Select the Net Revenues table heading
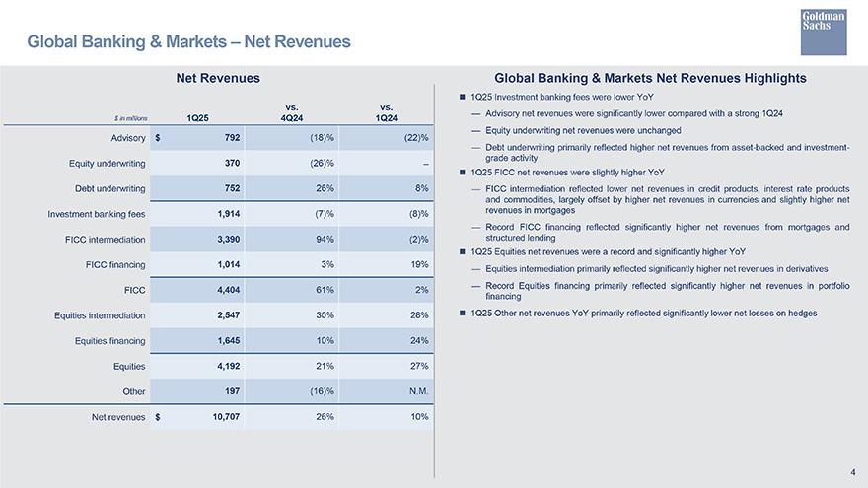The image size is (868, 488). [217, 78]
